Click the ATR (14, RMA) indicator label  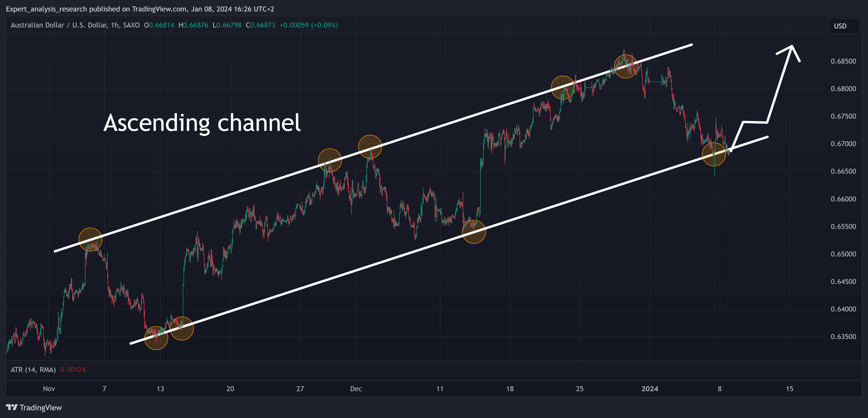pyautogui.click(x=33, y=369)
